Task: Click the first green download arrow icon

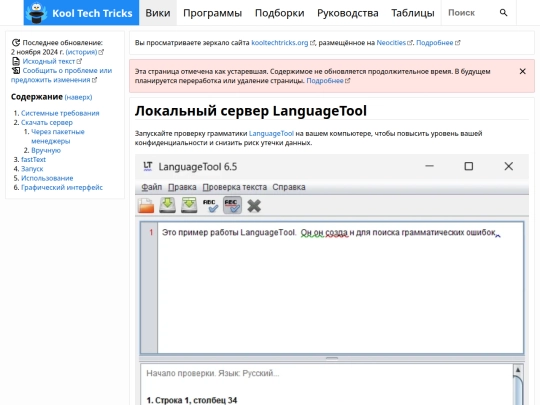Action: tap(167, 205)
